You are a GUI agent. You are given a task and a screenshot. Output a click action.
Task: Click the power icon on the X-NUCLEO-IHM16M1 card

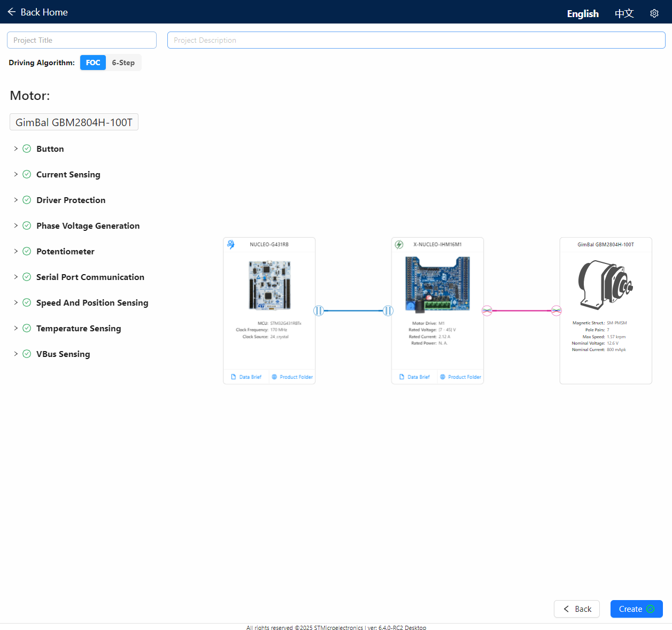[399, 244]
